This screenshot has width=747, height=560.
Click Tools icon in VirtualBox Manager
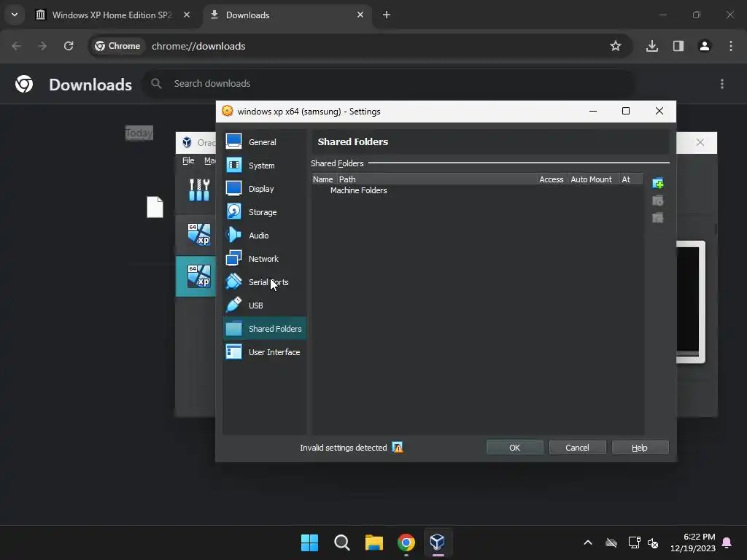tap(199, 190)
